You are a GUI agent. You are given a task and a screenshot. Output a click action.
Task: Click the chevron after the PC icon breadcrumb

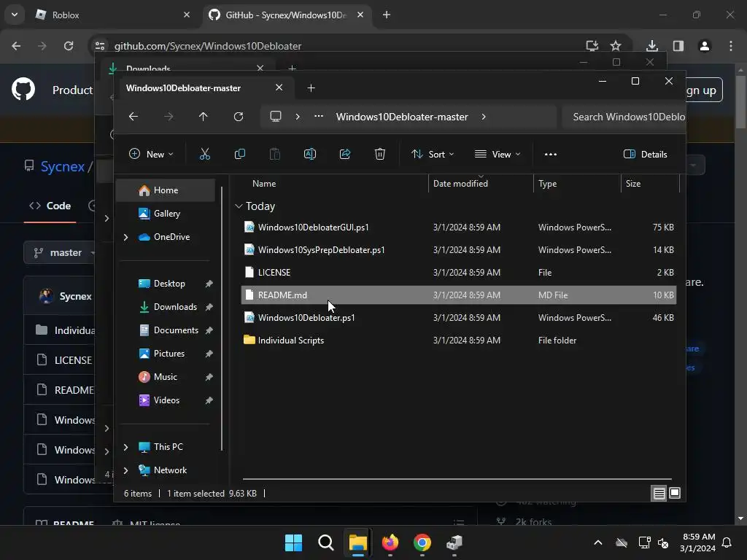pyautogui.click(x=298, y=117)
